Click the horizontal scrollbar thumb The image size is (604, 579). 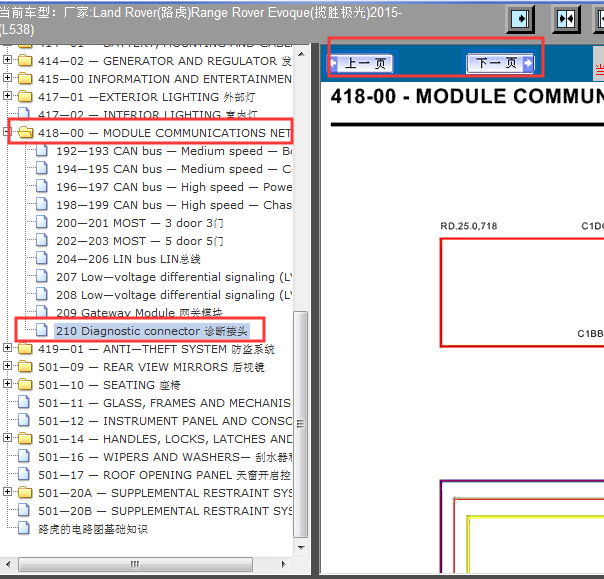pyautogui.click(x=135, y=564)
